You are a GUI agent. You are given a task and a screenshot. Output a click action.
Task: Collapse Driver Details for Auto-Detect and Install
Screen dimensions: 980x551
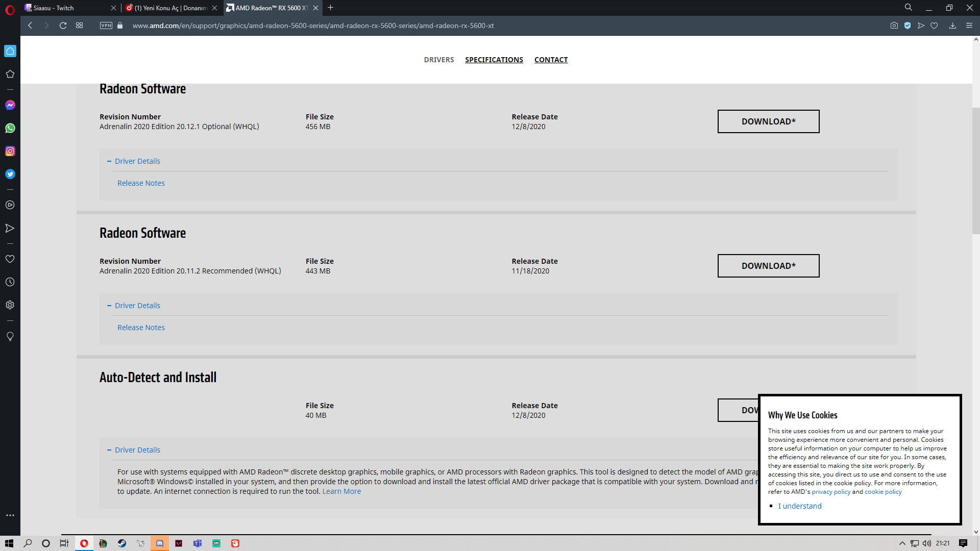click(x=134, y=450)
